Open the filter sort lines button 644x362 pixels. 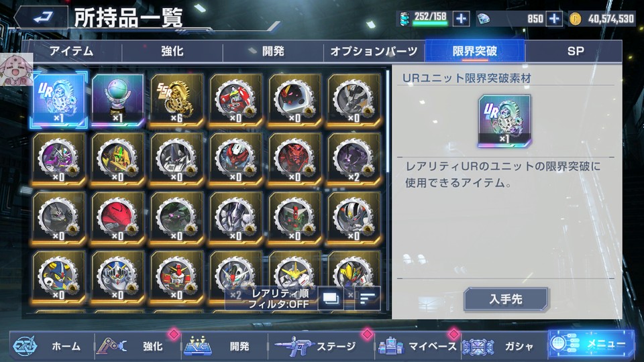pyautogui.click(x=367, y=298)
